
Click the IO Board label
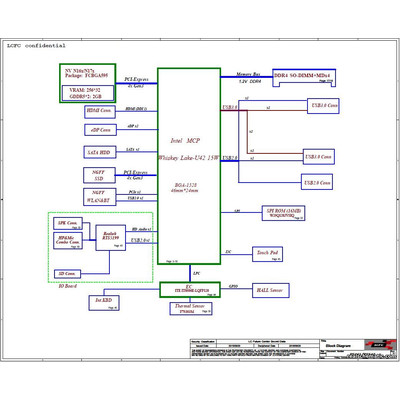(x=68, y=286)
